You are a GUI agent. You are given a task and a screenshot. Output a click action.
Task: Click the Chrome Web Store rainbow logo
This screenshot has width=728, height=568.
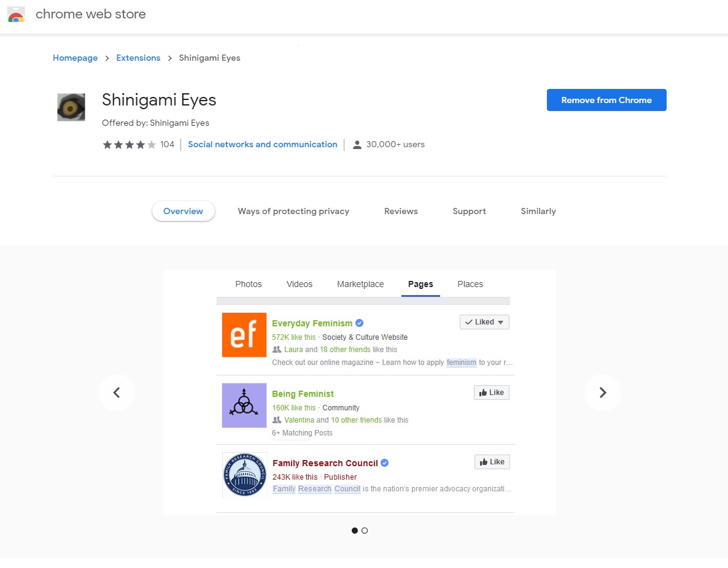(x=16, y=15)
